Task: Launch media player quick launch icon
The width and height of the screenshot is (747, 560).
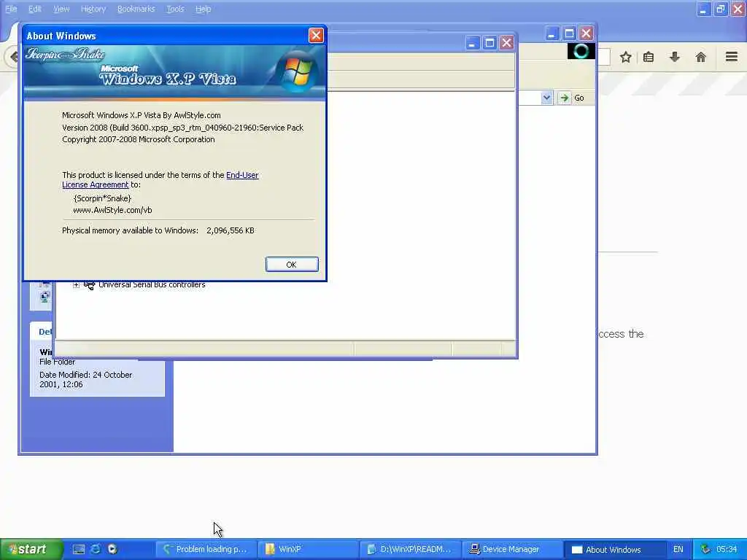Action: click(x=112, y=549)
